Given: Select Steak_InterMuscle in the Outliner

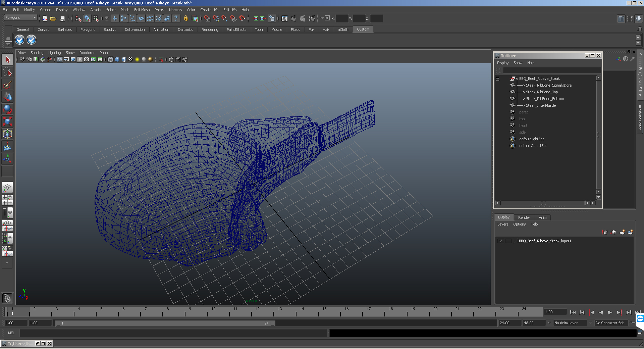Looking at the screenshot, I should 541,105.
